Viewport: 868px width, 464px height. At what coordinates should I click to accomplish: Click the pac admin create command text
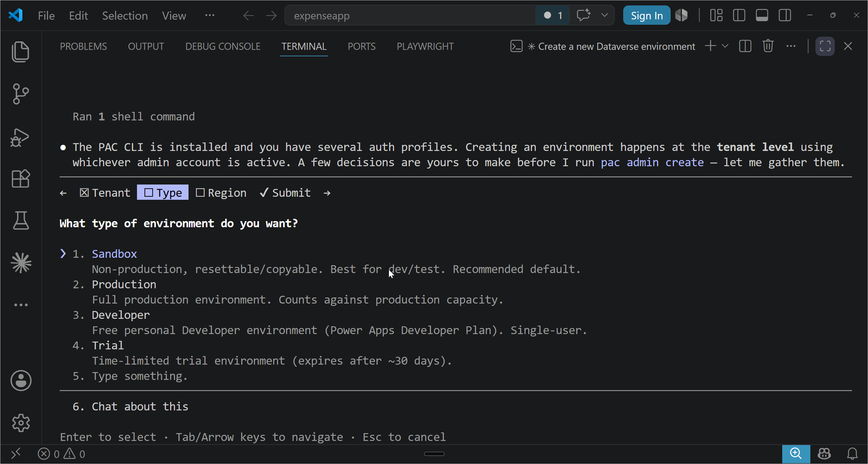[x=652, y=162]
